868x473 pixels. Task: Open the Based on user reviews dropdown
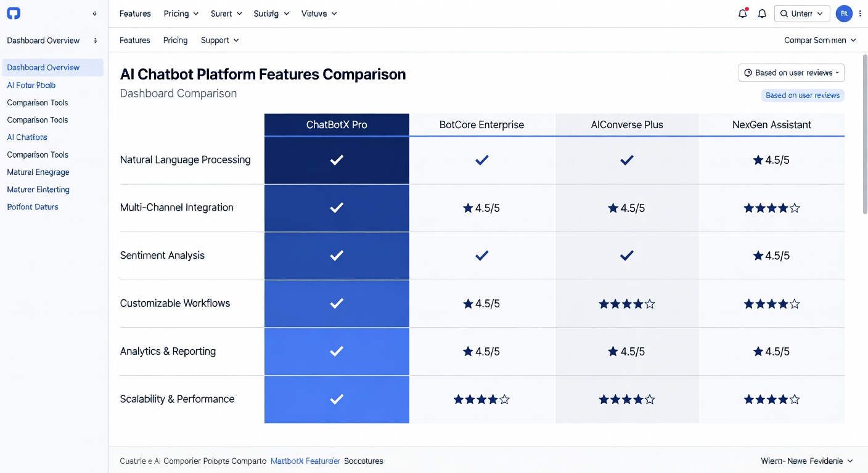tap(792, 72)
